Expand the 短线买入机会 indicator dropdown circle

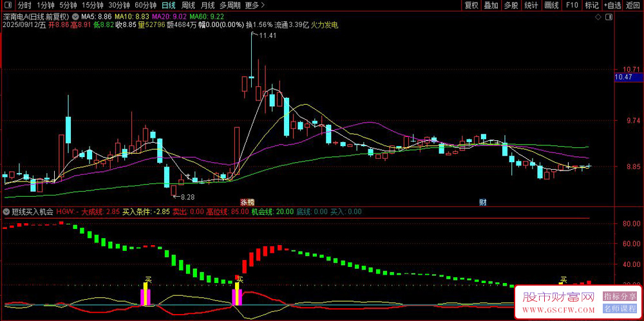pos(6,212)
